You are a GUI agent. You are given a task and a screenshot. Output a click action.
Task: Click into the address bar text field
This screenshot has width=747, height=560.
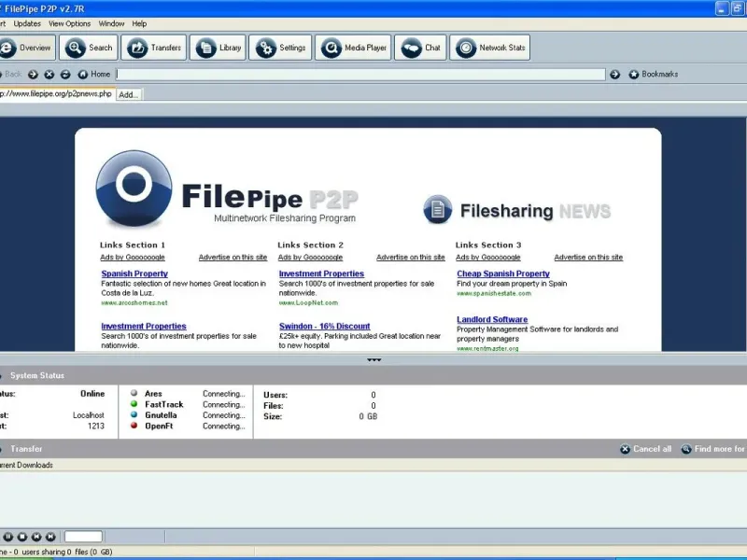(360, 74)
